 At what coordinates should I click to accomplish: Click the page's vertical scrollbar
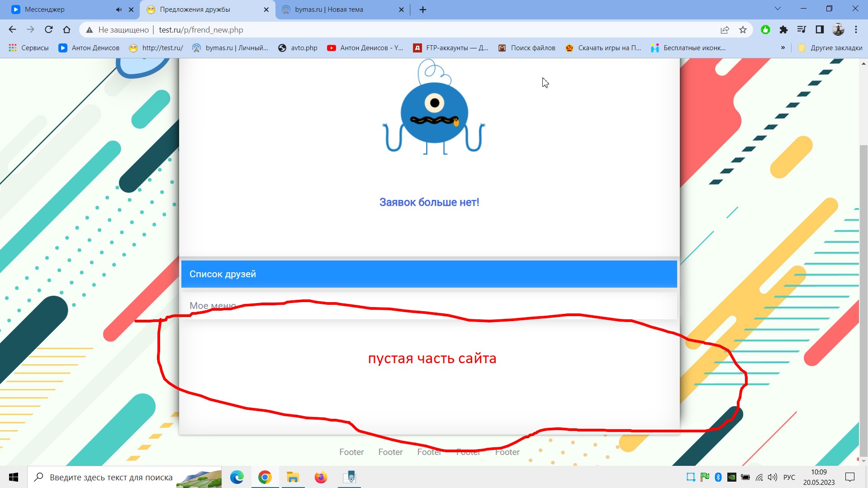[863, 271]
